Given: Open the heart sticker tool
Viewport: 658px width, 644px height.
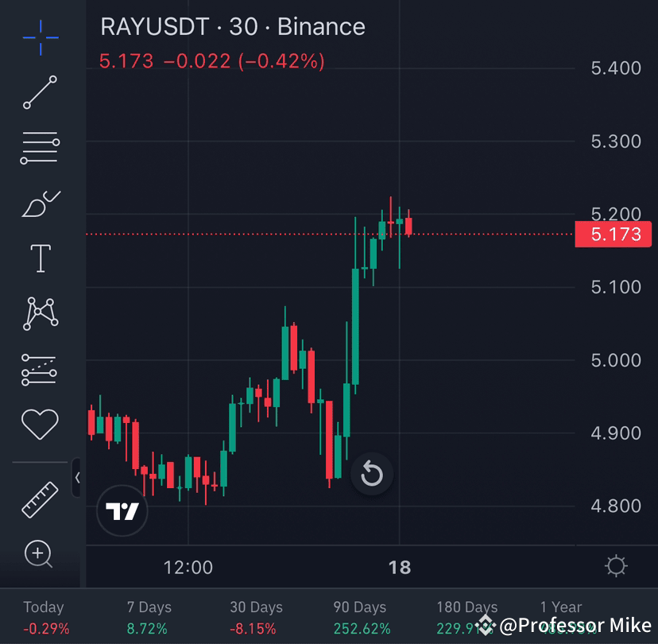Looking at the screenshot, I should 40,424.
